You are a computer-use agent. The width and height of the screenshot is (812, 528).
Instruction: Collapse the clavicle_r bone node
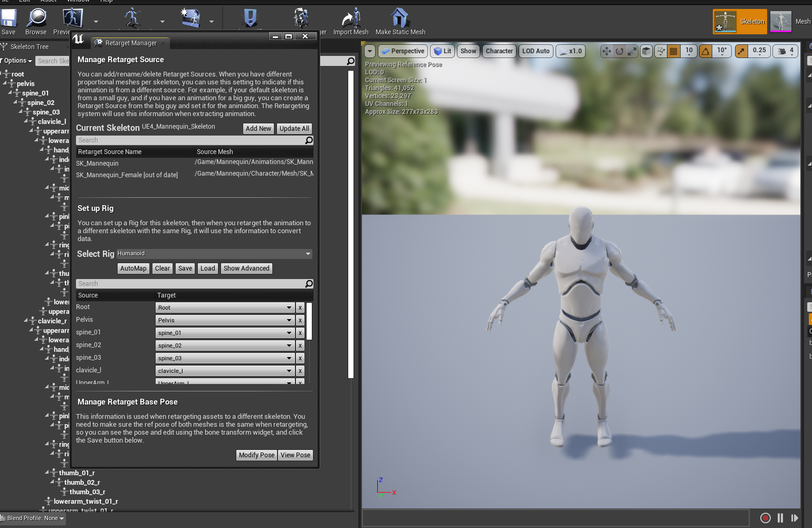[x=26, y=320]
